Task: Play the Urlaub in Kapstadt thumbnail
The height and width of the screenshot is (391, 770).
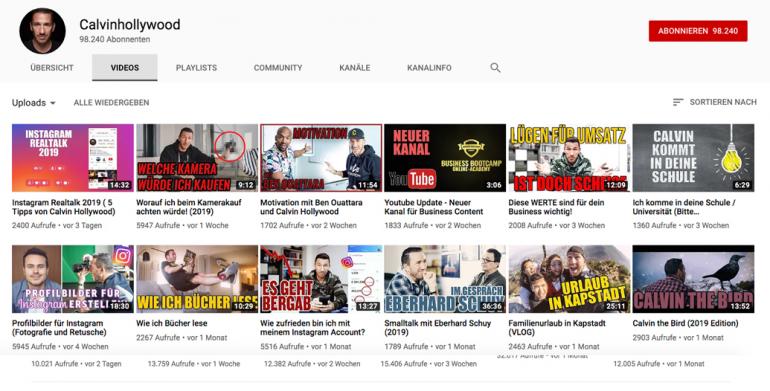Action: tap(569, 279)
